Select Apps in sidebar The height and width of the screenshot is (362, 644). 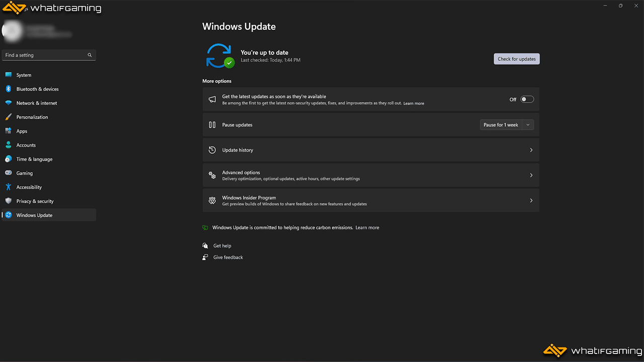pos(49,131)
